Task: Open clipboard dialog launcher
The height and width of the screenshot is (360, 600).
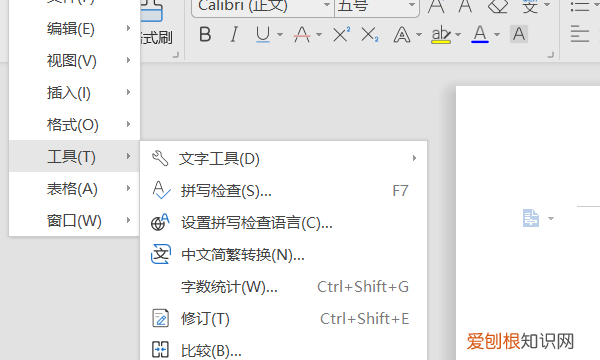Action: (x=176, y=55)
